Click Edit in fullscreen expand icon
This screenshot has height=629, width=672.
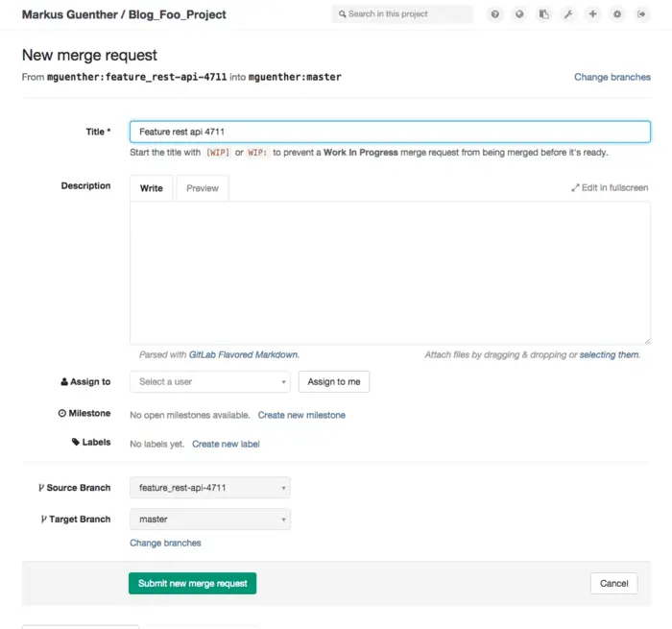[x=576, y=188]
